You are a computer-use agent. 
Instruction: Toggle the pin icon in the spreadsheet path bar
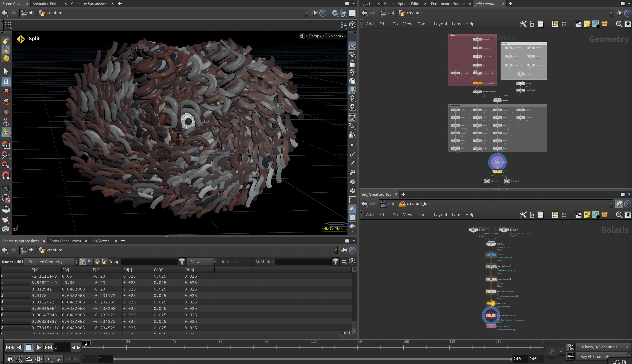(344, 250)
